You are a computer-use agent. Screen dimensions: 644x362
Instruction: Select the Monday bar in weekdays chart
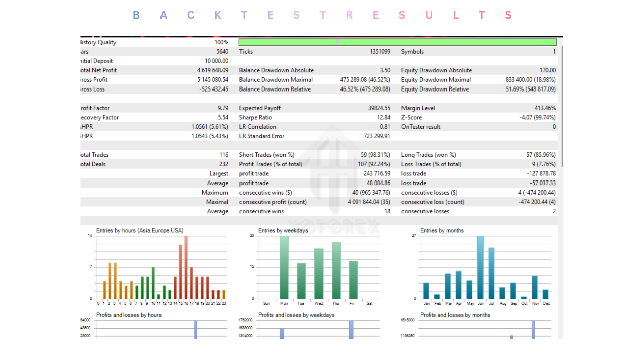point(284,267)
